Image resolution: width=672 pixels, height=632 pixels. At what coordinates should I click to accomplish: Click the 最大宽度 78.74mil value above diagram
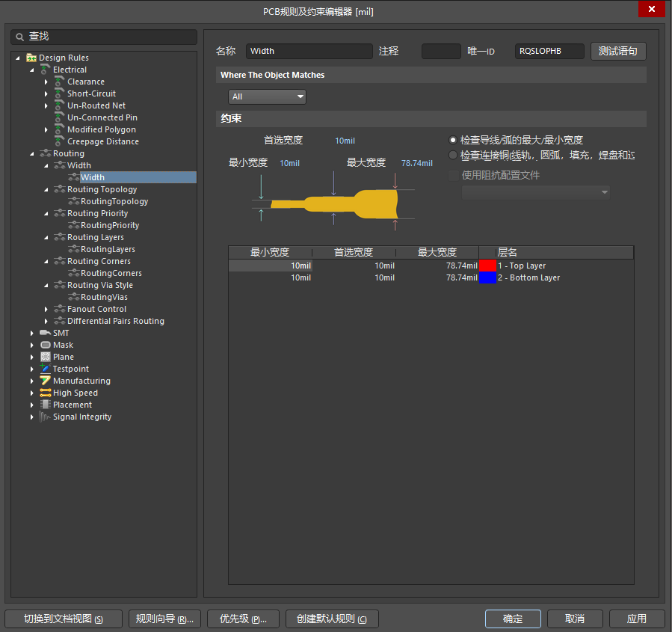[416, 163]
